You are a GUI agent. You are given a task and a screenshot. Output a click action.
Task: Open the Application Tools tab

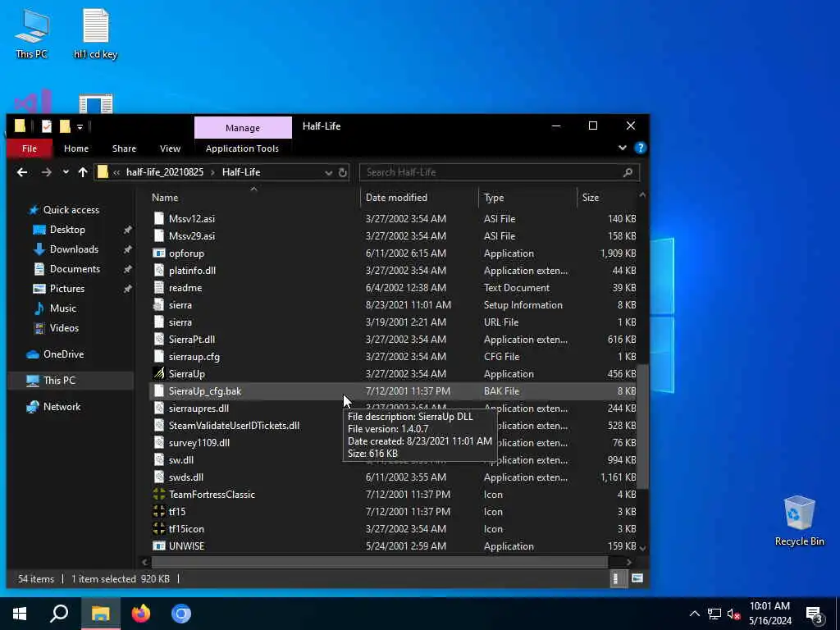point(242,148)
